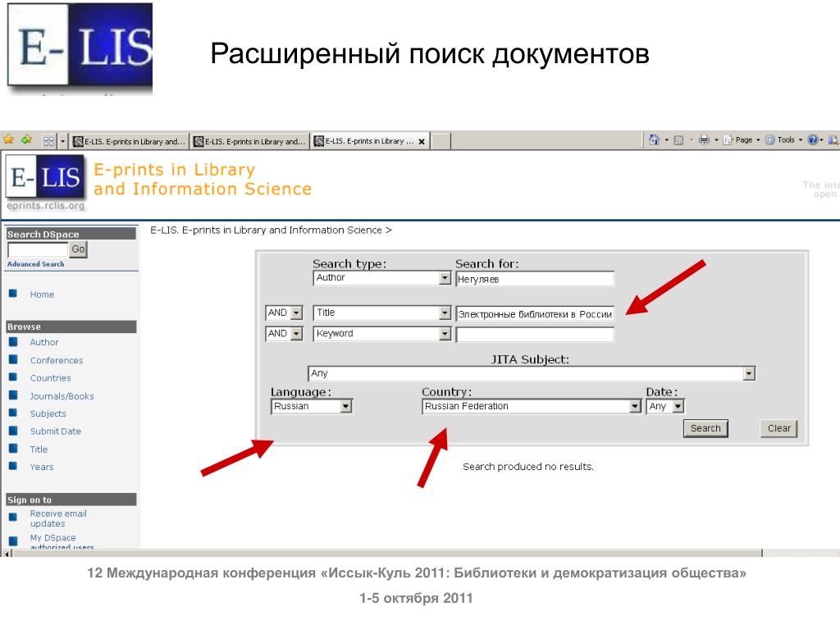Browse by Journals/Books link

point(62,396)
